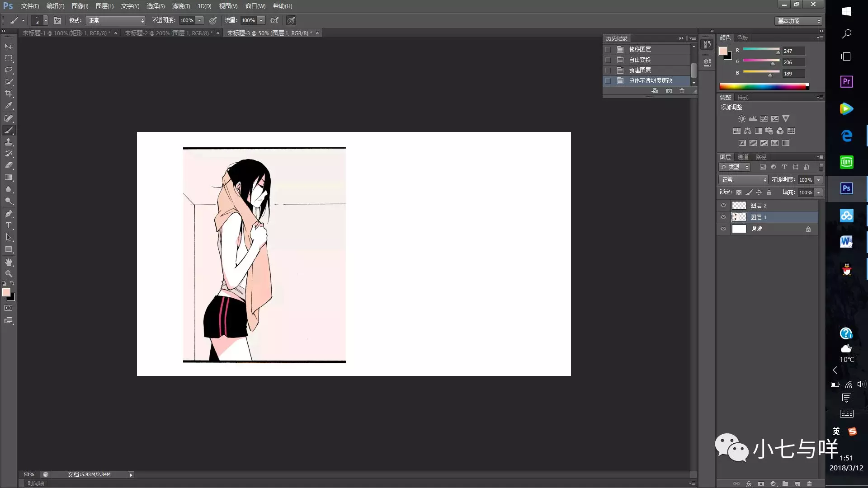
Task: Delete layer using trash icon in Layers panel
Action: pyautogui.click(x=809, y=484)
